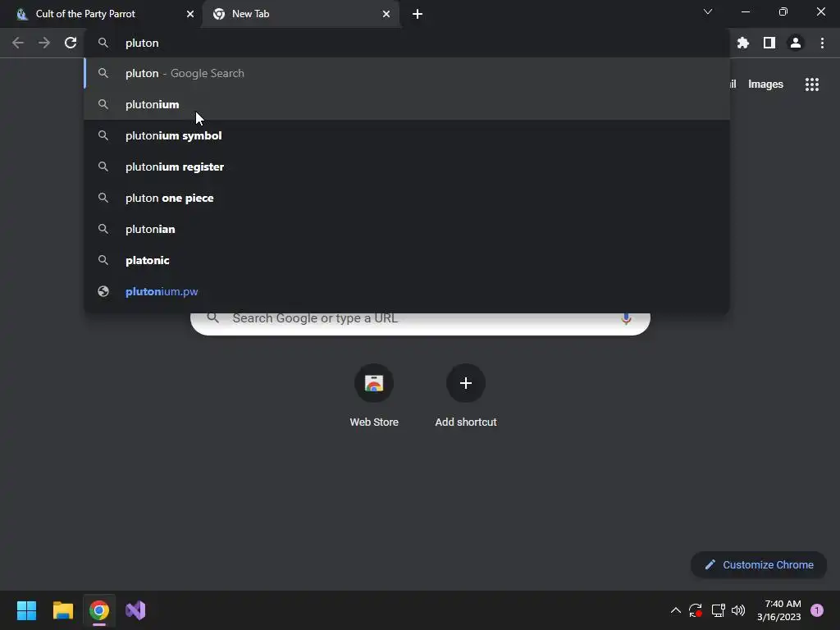Choose the 'plutonium register' suggestion
This screenshot has height=630, width=840.
click(407, 167)
